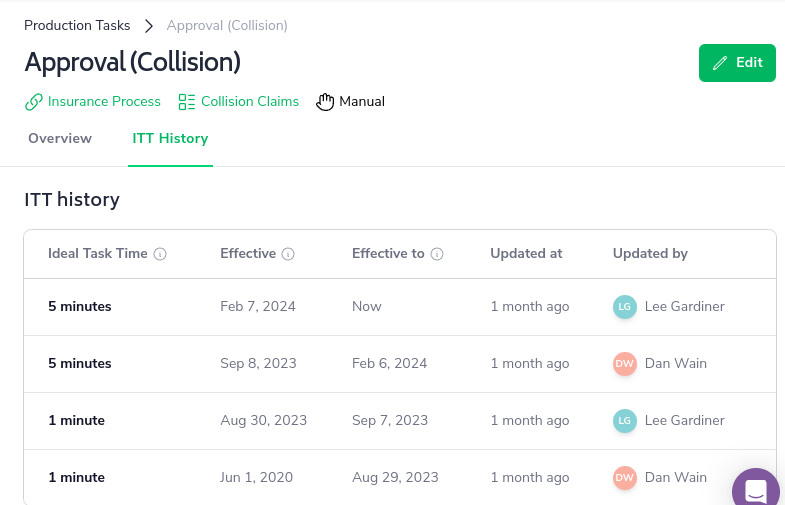Click the Effective to info icon
785x505 pixels.
(x=437, y=254)
